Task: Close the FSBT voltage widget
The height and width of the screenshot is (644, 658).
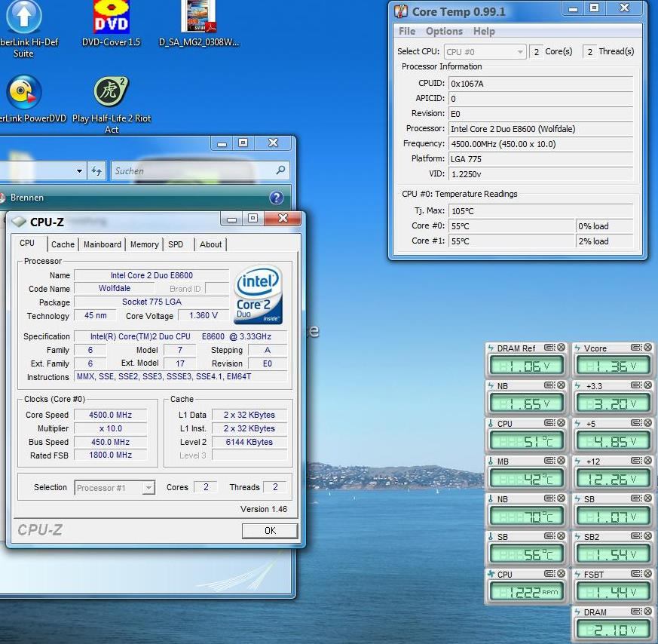Action: coord(648,573)
